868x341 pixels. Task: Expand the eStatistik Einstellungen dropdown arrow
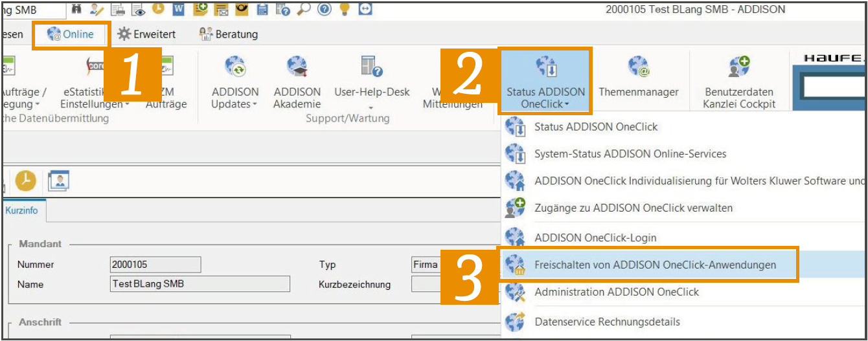127,105
